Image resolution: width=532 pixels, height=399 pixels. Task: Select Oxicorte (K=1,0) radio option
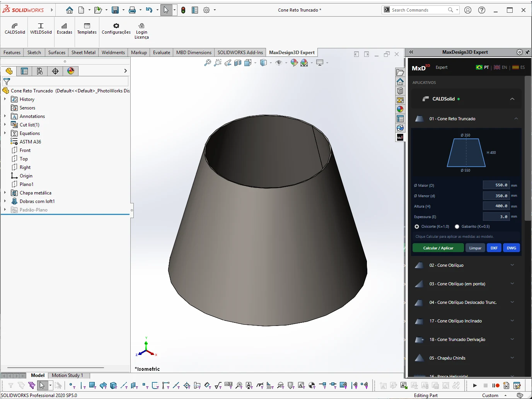point(417,227)
